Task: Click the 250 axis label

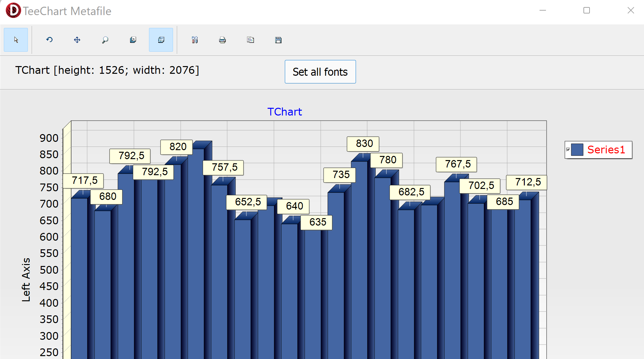Action: (x=49, y=353)
